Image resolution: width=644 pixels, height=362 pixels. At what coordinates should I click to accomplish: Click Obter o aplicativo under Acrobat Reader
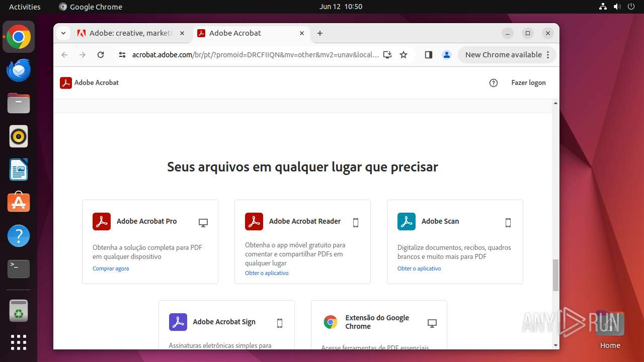(x=267, y=273)
